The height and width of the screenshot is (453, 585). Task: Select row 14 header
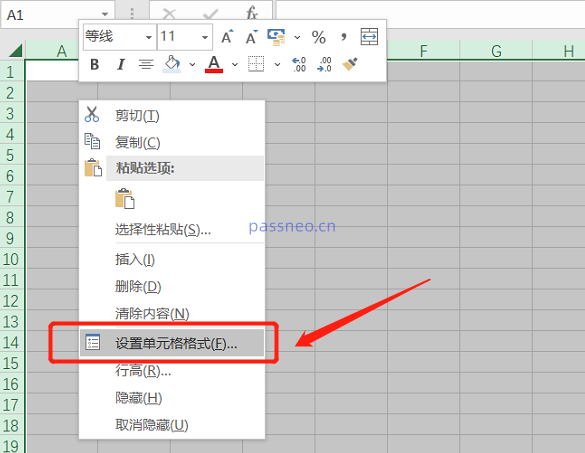click(11, 342)
